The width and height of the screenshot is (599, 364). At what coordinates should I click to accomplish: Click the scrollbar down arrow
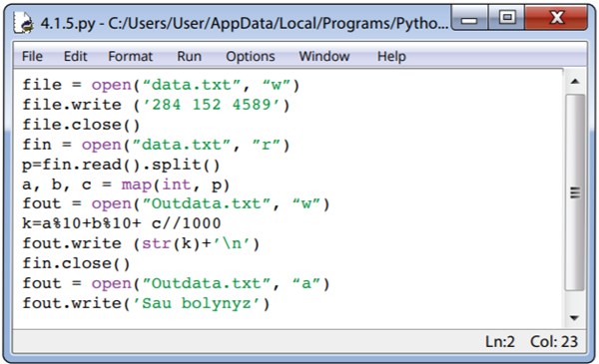[574, 317]
